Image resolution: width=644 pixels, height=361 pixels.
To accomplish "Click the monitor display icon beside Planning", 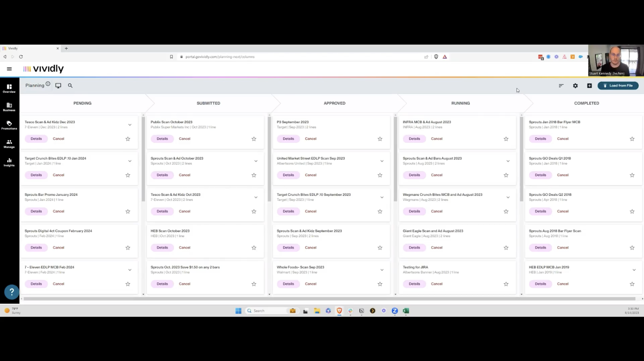I will 58,85.
